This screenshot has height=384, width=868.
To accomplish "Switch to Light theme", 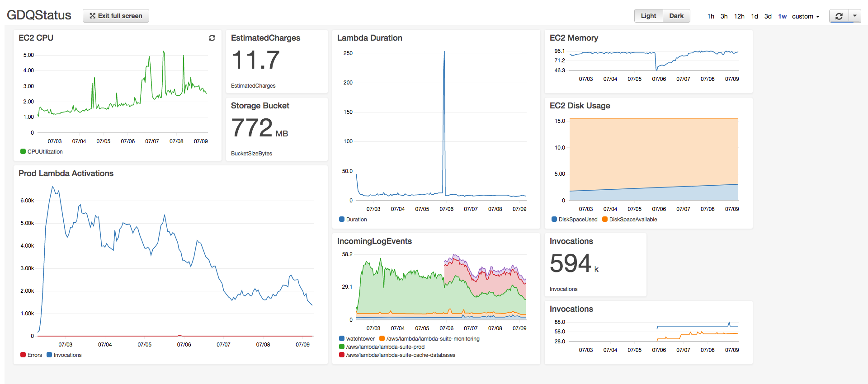I will point(648,16).
